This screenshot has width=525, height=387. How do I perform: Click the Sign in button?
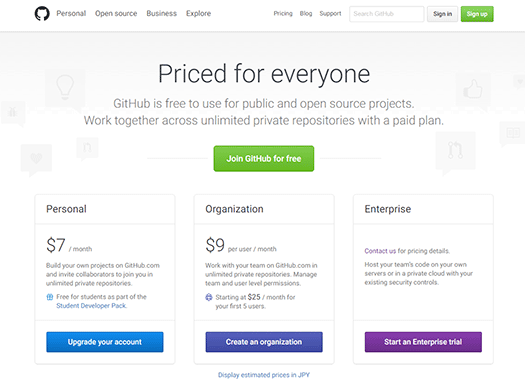pyautogui.click(x=442, y=14)
